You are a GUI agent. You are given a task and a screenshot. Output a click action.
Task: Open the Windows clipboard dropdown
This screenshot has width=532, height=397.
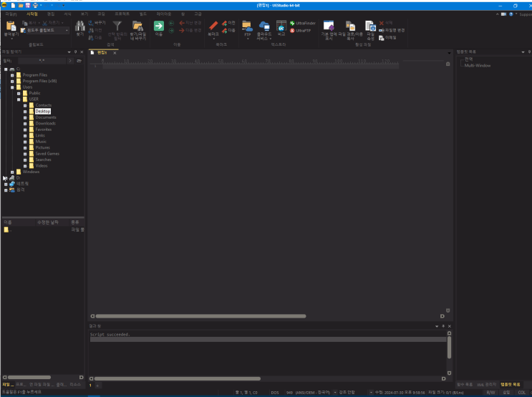(x=67, y=31)
